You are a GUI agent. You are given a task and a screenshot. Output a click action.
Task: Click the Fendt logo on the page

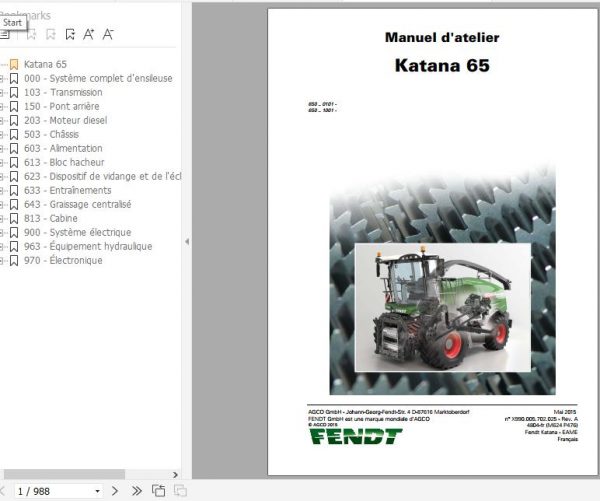pyautogui.click(x=355, y=436)
